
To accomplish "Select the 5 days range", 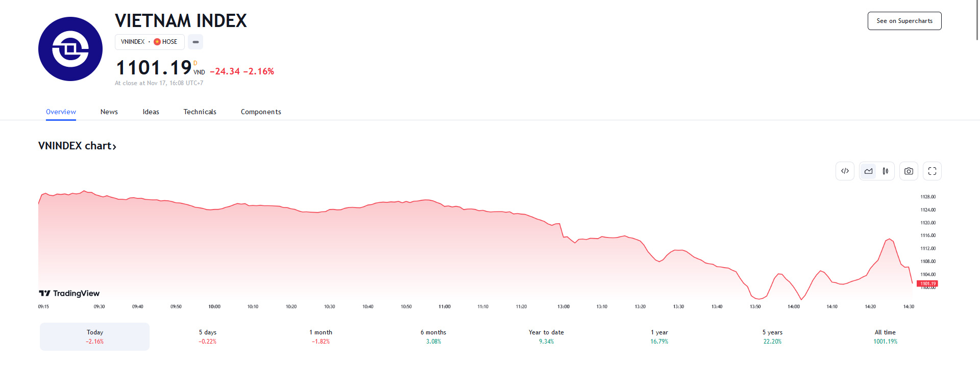I will (208, 336).
